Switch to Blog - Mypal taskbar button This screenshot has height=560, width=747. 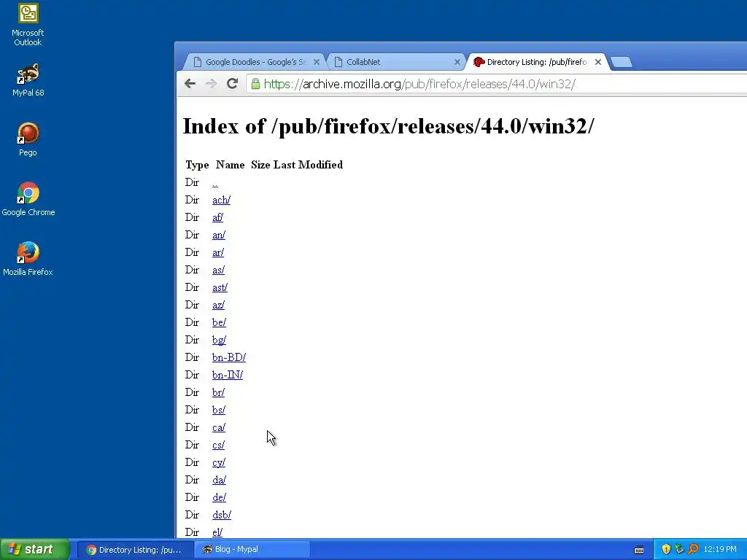pos(252,550)
